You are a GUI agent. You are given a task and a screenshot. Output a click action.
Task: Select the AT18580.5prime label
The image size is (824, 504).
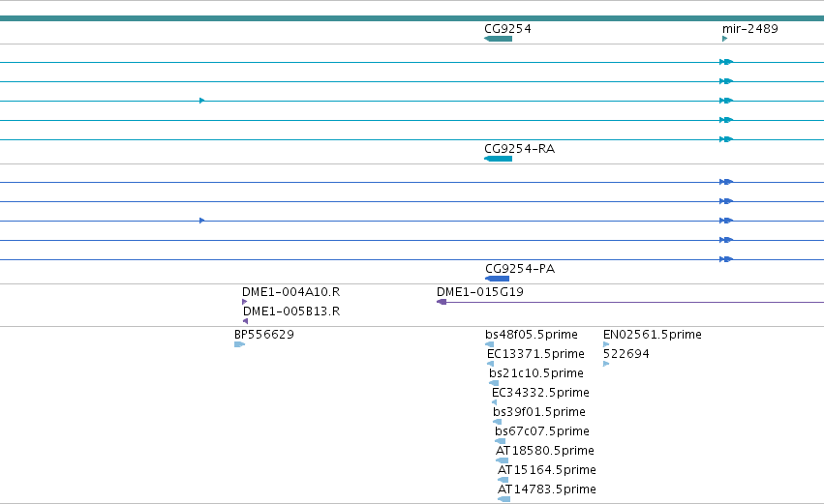545,451
